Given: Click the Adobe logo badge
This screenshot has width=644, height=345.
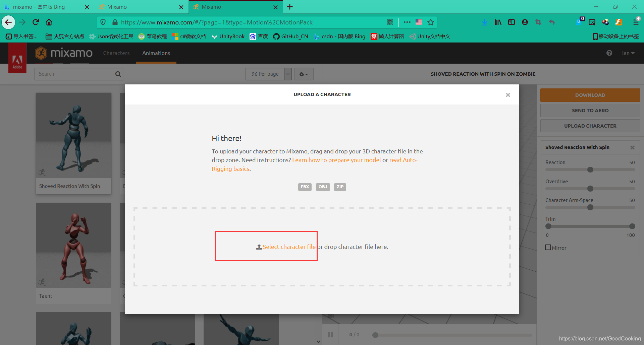Looking at the screenshot, I should 17,58.
